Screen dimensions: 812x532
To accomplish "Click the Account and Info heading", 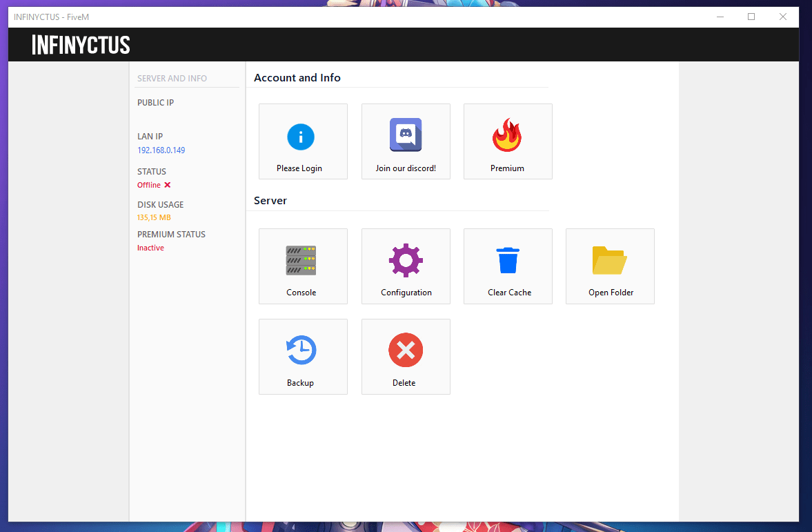I will (297, 78).
